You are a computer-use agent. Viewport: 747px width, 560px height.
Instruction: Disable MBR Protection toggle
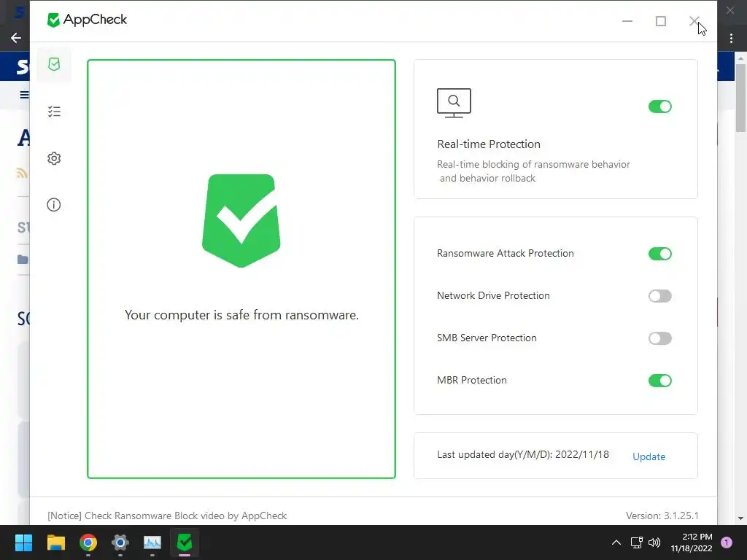659,381
